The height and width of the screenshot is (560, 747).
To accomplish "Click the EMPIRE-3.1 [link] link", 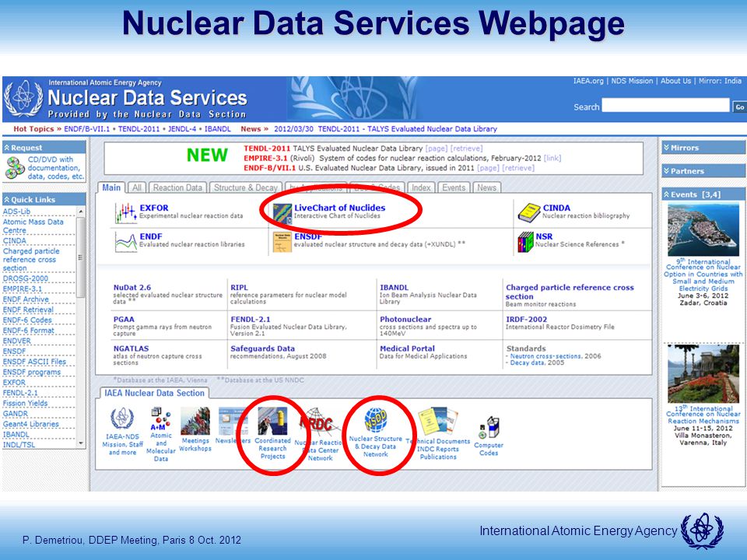I will [552, 158].
